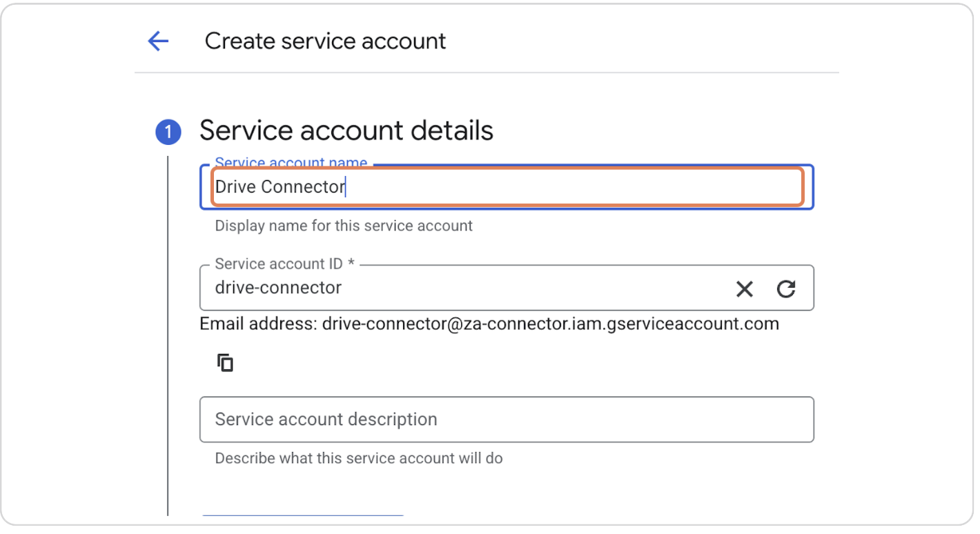This screenshot has height=534, width=980.
Task: Copy the service account email address
Action: coord(225,362)
